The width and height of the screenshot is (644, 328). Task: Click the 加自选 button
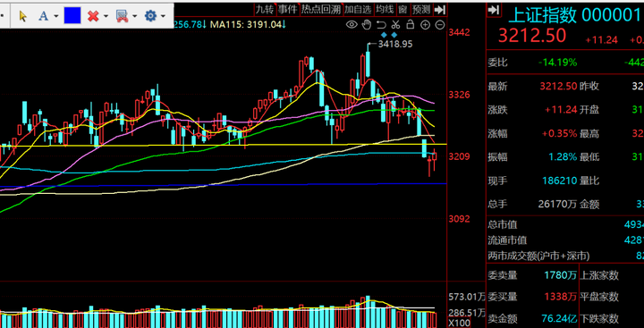(358, 9)
